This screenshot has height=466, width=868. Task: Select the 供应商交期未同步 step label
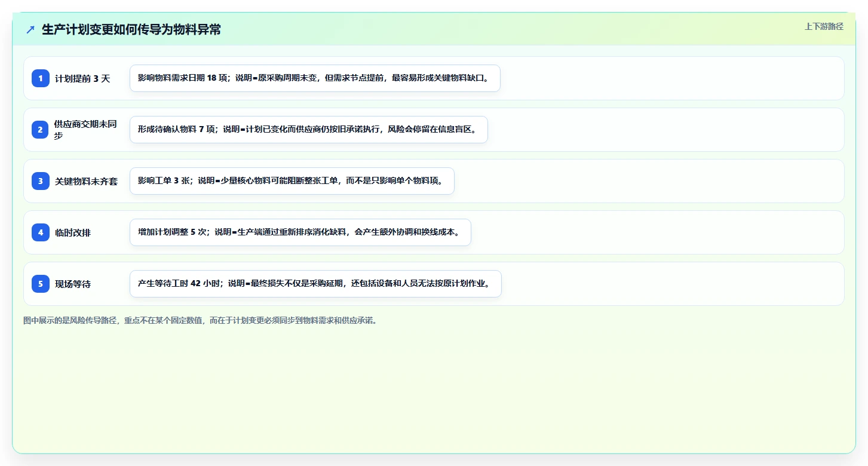pyautogui.click(x=86, y=130)
